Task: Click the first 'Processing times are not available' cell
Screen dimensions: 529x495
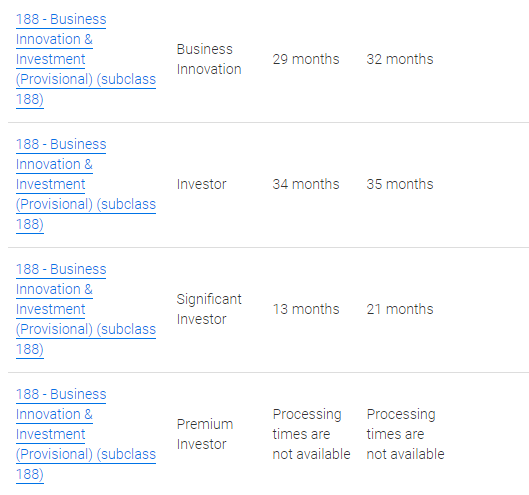Action: (311, 434)
